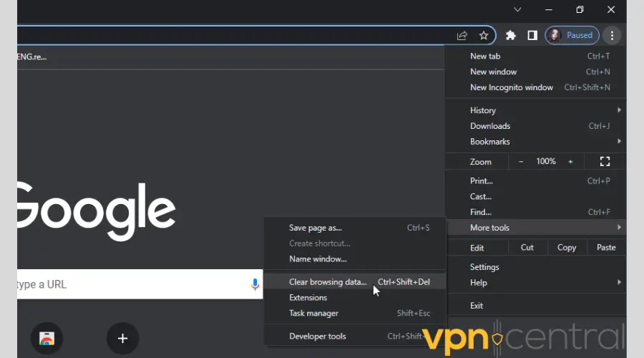Screen dimensions: 644x358
Task: Choose Exit from the menu
Action: 535,306
